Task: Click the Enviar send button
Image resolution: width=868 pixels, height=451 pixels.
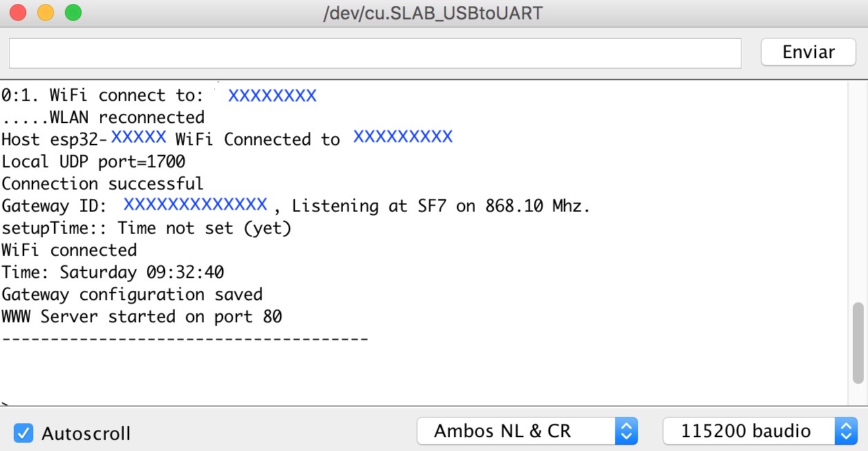Action: 808,52
